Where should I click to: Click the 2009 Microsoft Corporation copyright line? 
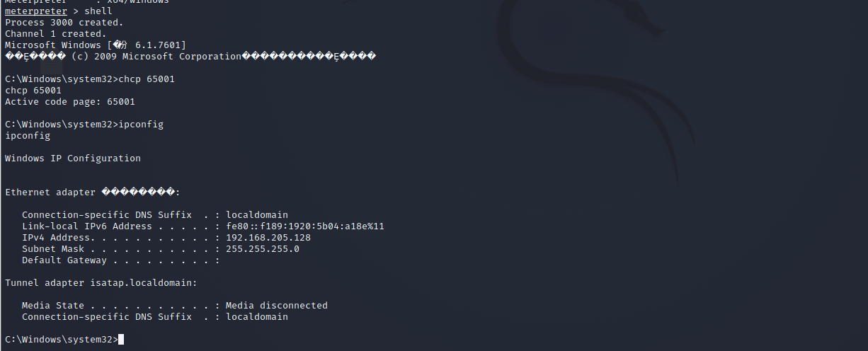[x=190, y=57]
